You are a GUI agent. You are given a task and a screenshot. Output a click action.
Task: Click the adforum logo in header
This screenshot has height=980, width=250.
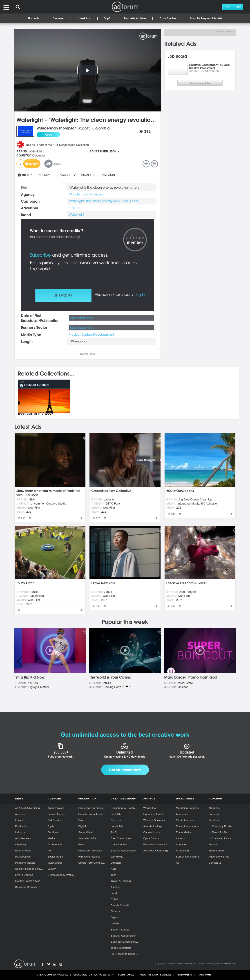pyautogui.click(x=125, y=7)
